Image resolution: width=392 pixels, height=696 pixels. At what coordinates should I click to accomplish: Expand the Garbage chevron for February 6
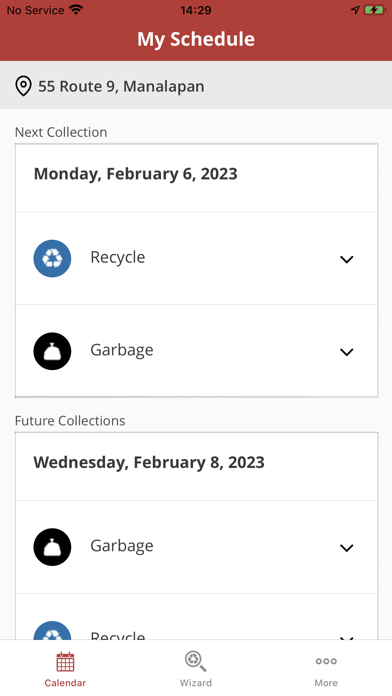(x=346, y=352)
